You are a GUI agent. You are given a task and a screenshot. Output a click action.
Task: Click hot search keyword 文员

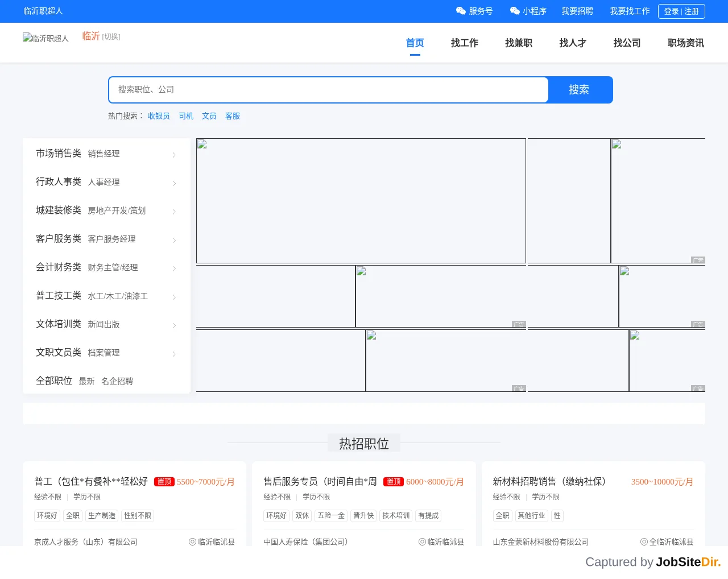(x=209, y=116)
